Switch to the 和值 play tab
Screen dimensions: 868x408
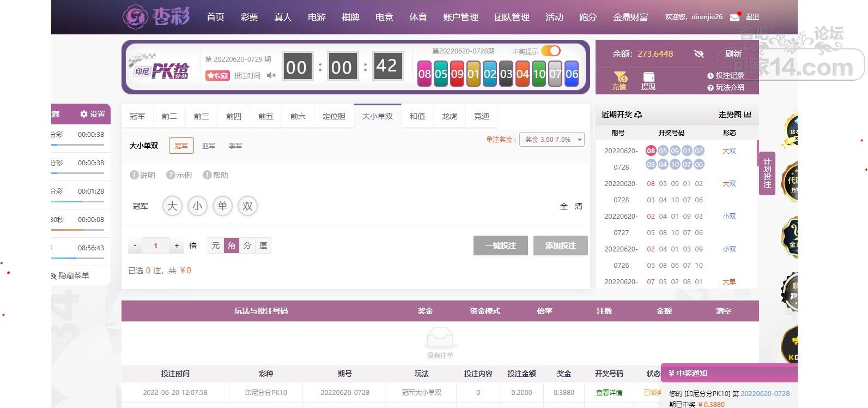417,116
